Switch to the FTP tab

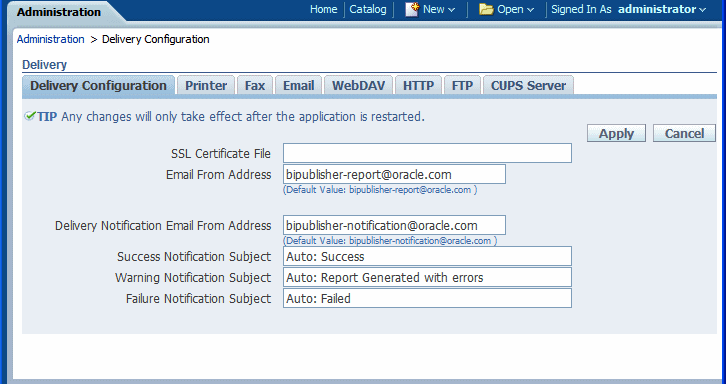point(462,86)
